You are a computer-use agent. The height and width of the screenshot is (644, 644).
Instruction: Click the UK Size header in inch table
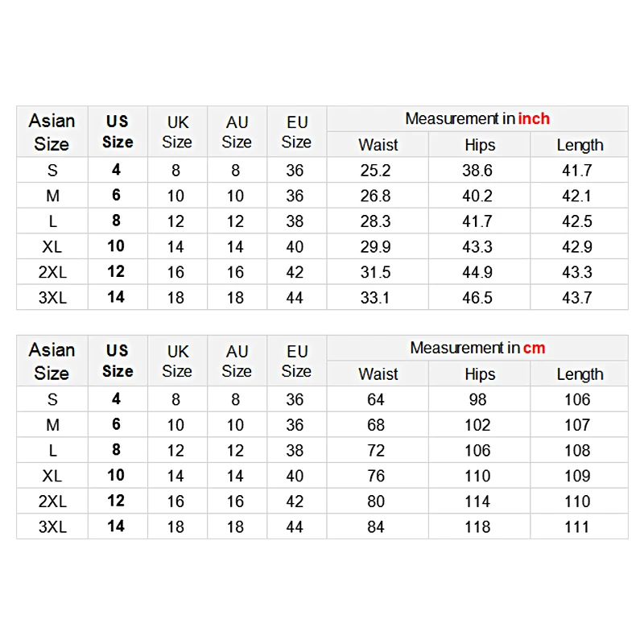[x=177, y=132]
